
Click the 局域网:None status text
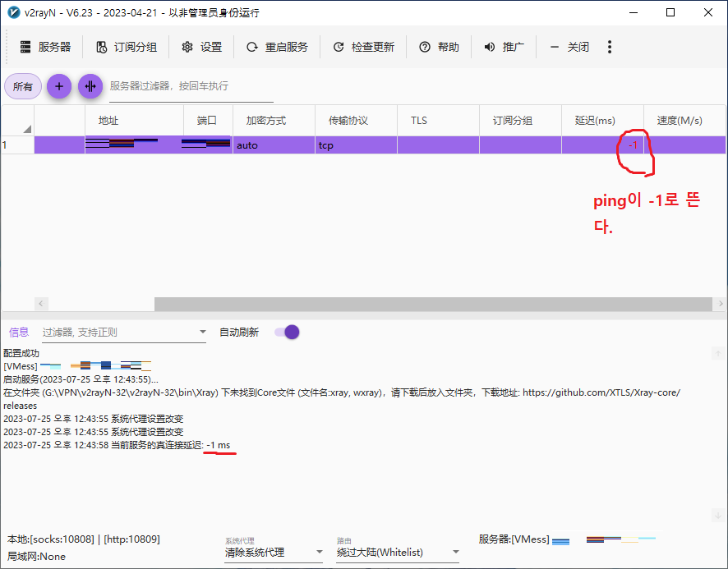click(x=36, y=557)
